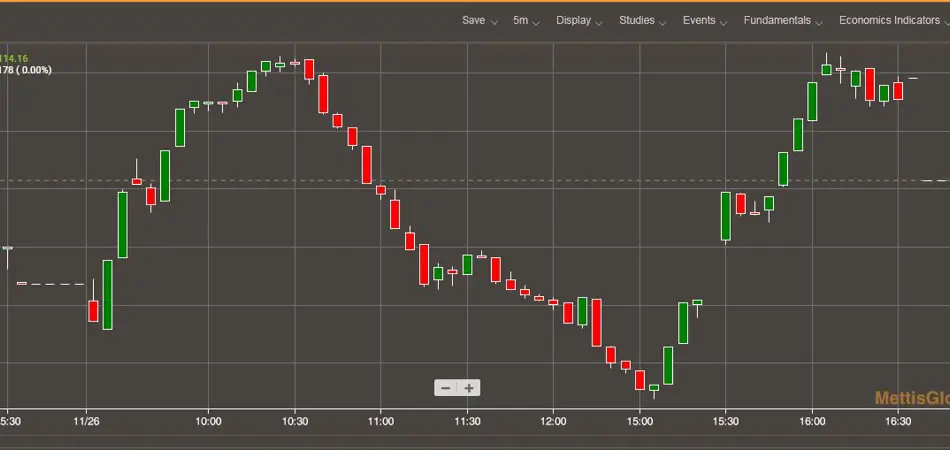Viewport: 950px width, 450px height.
Task: Zoom out with the minus button
Action: [446, 388]
